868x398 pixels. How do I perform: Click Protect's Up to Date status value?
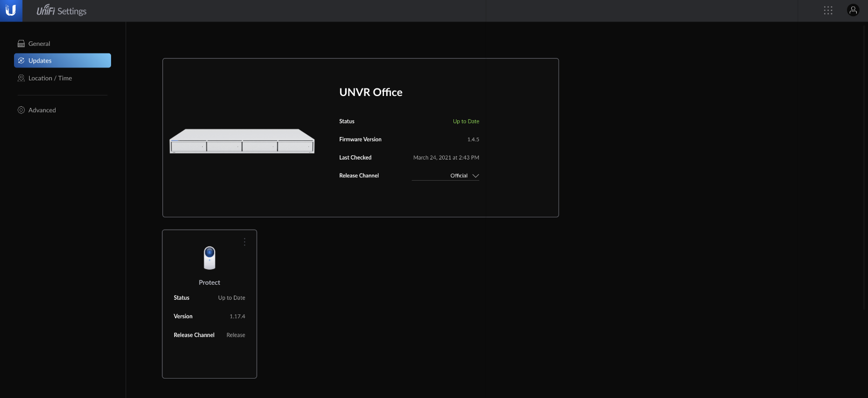click(x=232, y=298)
